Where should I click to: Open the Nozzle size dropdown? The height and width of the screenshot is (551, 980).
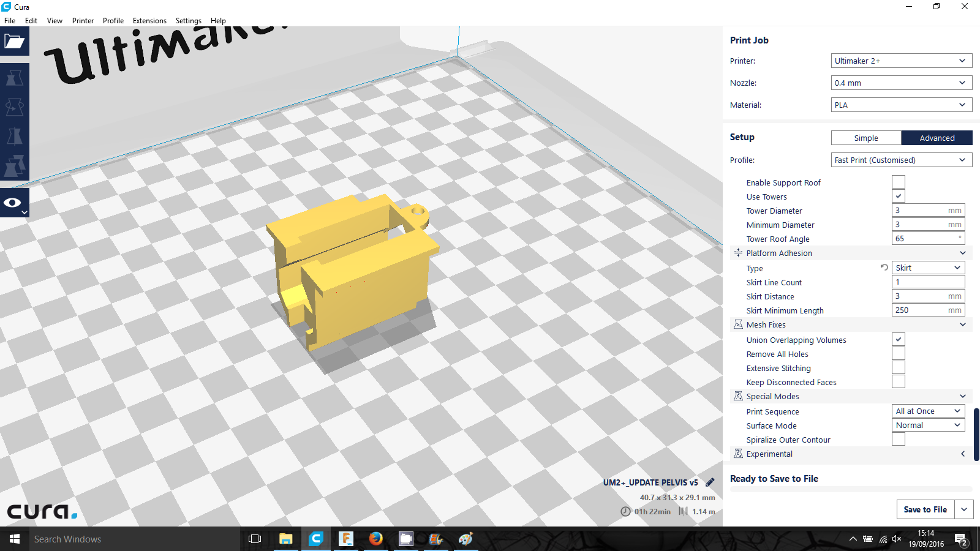pos(901,83)
